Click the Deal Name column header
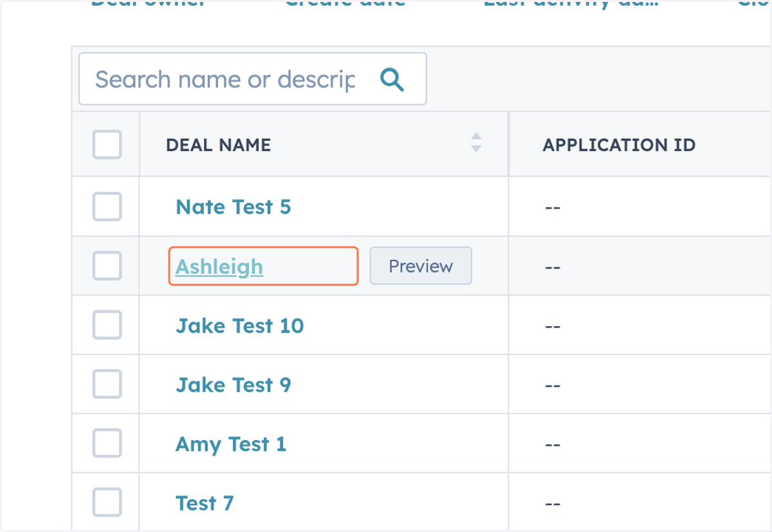The height and width of the screenshot is (532, 772). [324, 145]
